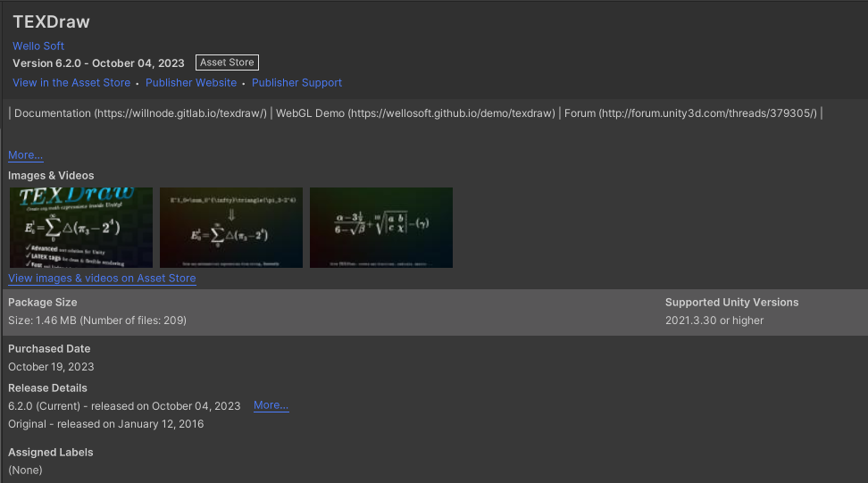Select the 2021.3.30 or higher text
This screenshot has width=868, height=483.
pyautogui.click(x=714, y=321)
